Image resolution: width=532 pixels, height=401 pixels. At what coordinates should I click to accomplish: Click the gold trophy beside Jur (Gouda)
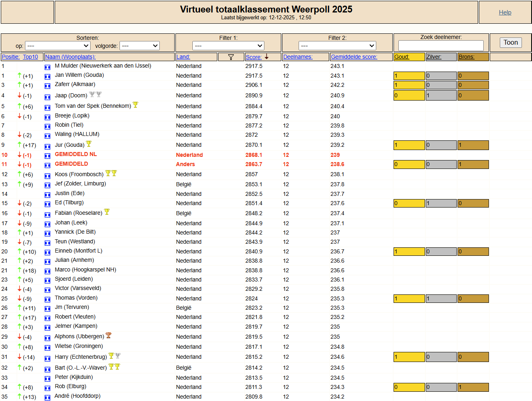pos(89,144)
